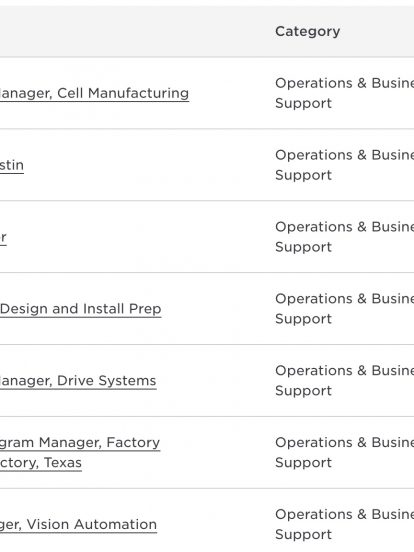
Task: Select the category text in the Vision Automation row
Action: [x=345, y=524]
